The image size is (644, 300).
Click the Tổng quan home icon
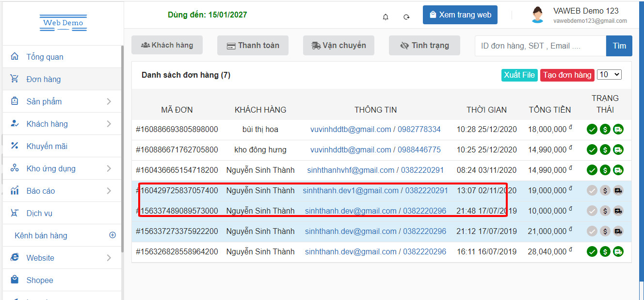point(15,57)
